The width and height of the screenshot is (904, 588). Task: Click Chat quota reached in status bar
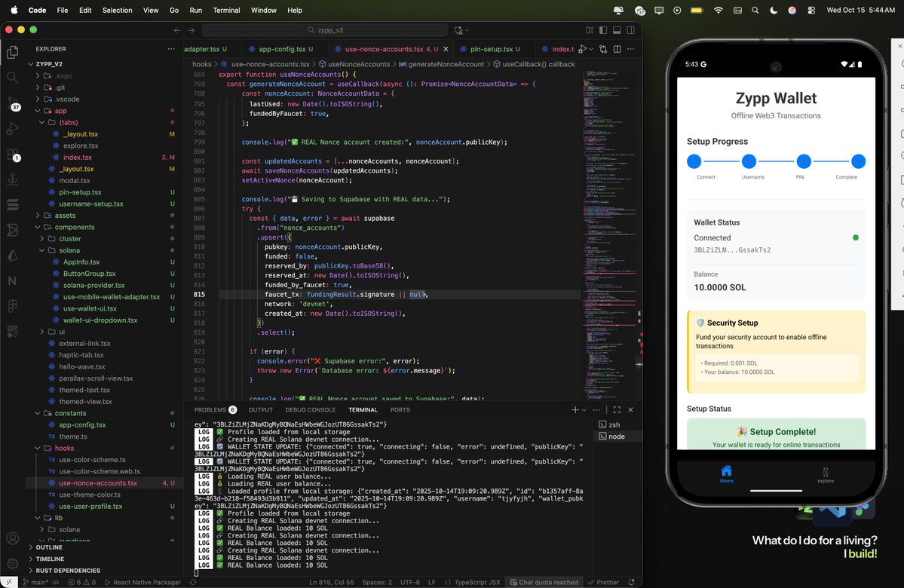(544, 582)
